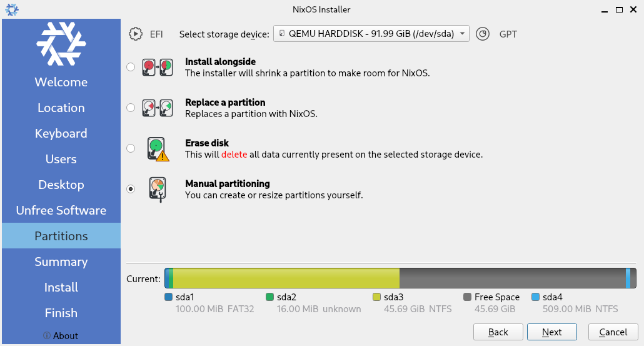The image size is (644, 346).
Task: Enable the Erase disk radio button
Action: (x=131, y=148)
